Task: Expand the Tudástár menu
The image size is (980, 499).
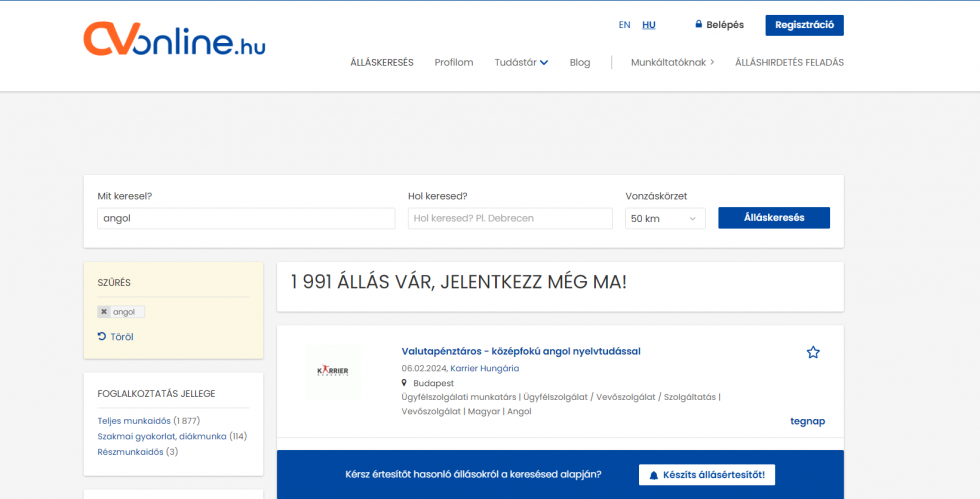Action: point(521,62)
